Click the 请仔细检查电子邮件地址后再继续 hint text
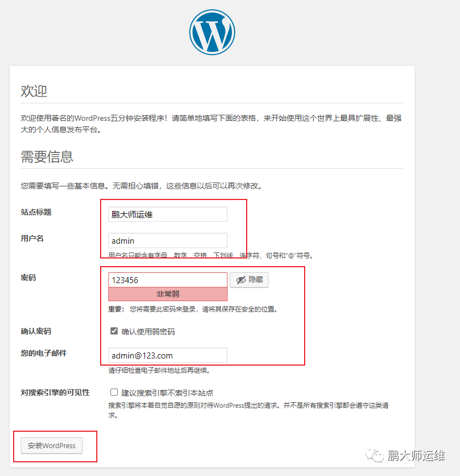Viewport: 460px width, 476px height. tap(159, 371)
